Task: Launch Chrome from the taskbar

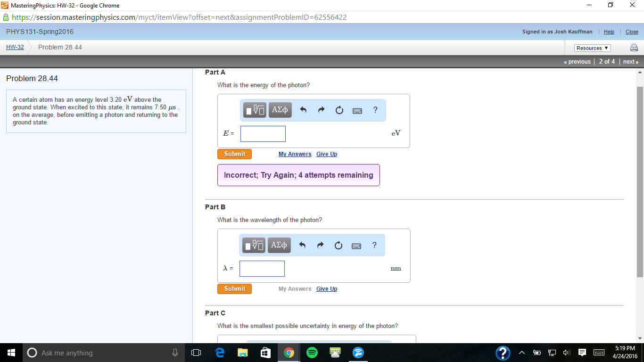Action: (288, 352)
